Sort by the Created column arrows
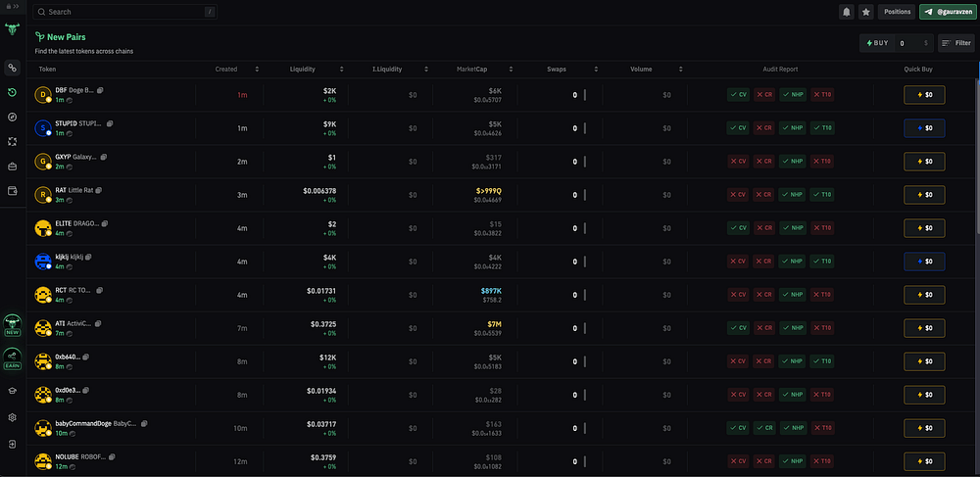Screen dimensions: 980x477 tap(257, 70)
